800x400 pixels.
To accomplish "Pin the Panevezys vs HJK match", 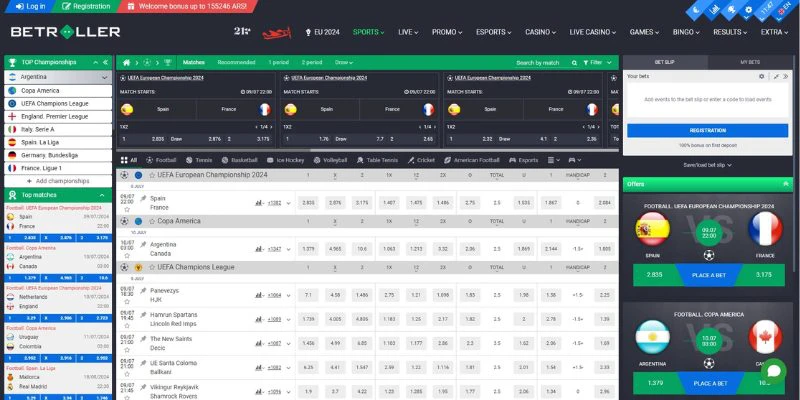I will click(x=143, y=290).
